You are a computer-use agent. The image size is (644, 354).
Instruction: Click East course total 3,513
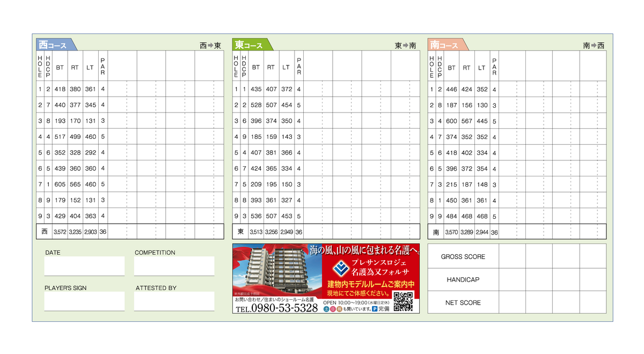[256, 232]
